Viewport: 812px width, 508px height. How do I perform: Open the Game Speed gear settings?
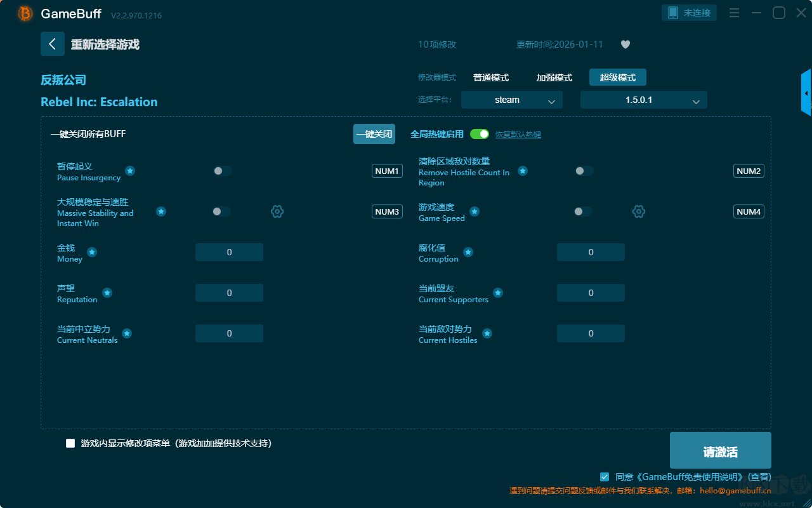click(639, 211)
